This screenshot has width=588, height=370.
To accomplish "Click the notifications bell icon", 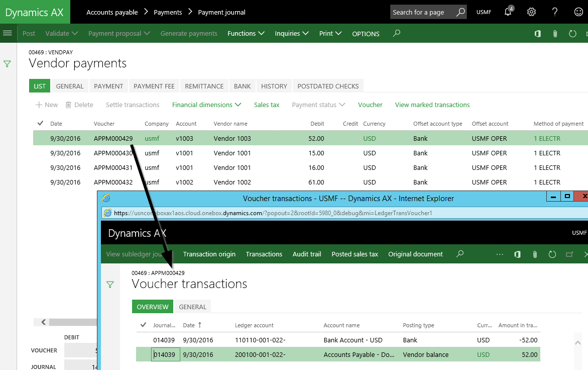I will pos(509,12).
